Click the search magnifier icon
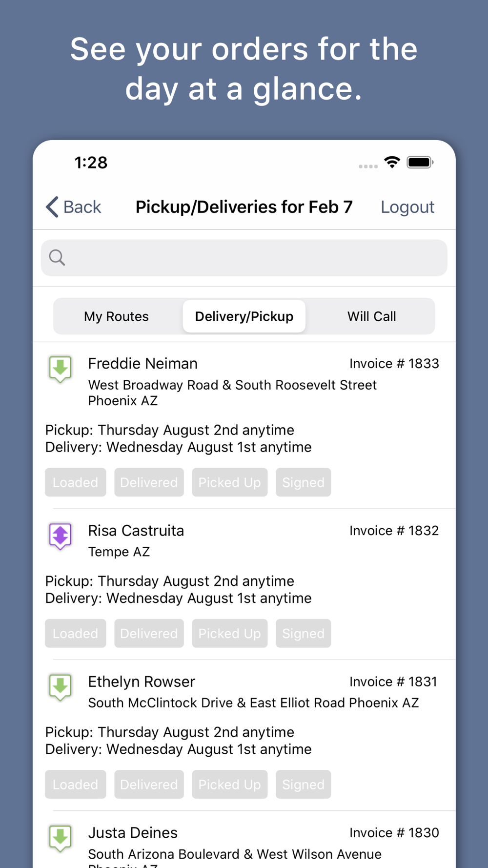 tap(57, 257)
